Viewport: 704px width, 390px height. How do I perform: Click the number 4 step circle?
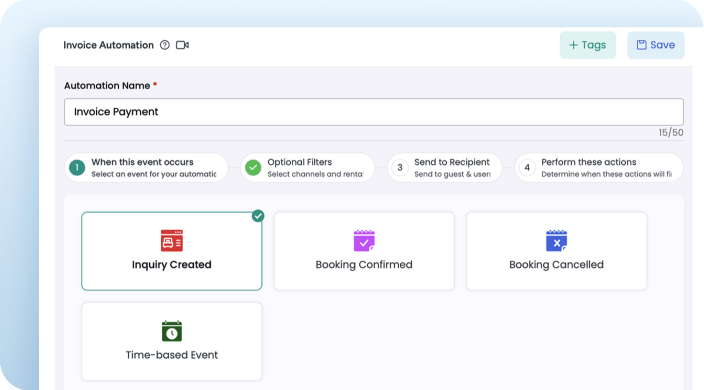click(x=527, y=168)
